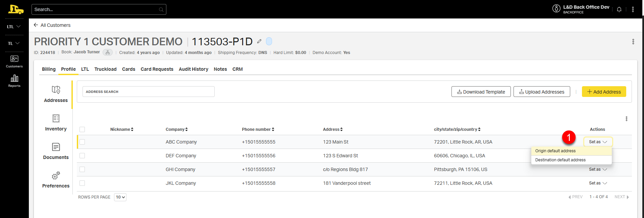Open the Customers sidebar section

[x=14, y=61]
